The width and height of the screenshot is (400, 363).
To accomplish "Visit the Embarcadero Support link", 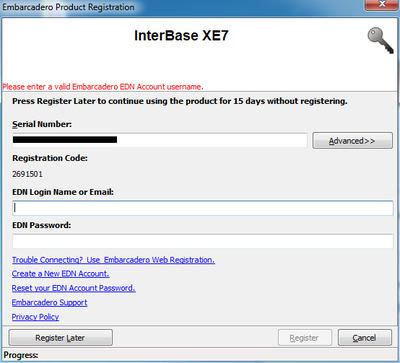I will pyautogui.click(x=50, y=303).
